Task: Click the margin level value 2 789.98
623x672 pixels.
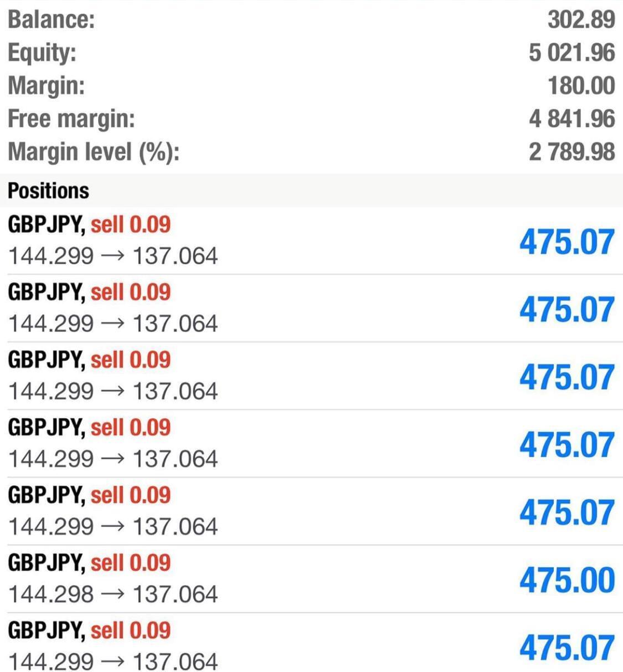Action: point(571,152)
